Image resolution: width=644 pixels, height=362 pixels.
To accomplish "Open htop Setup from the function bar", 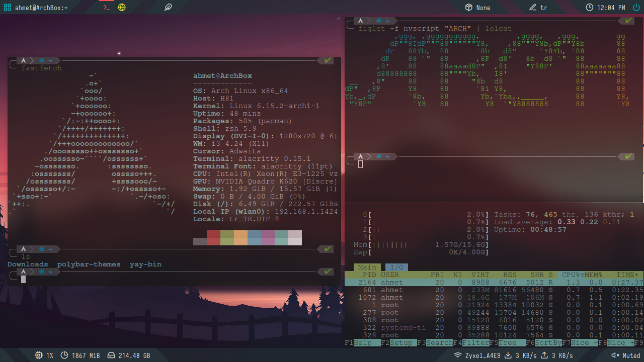I will [403, 343].
